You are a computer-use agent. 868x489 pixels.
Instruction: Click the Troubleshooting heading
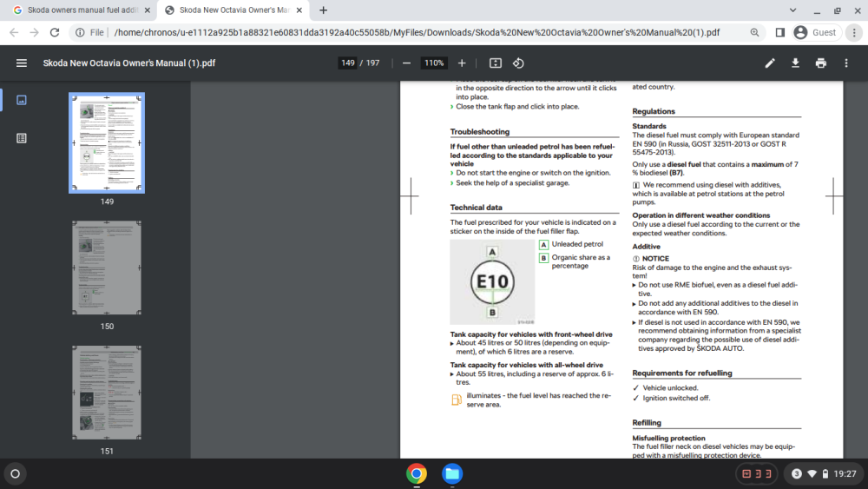(x=479, y=132)
